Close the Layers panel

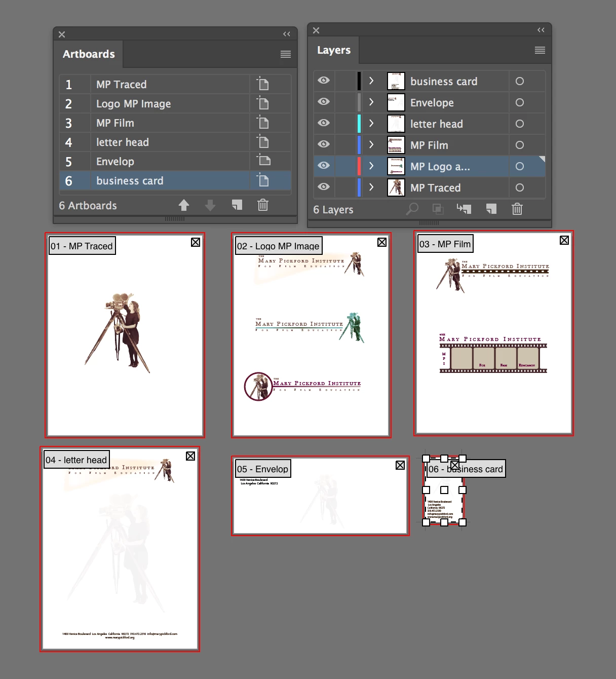tap(316, 30)
